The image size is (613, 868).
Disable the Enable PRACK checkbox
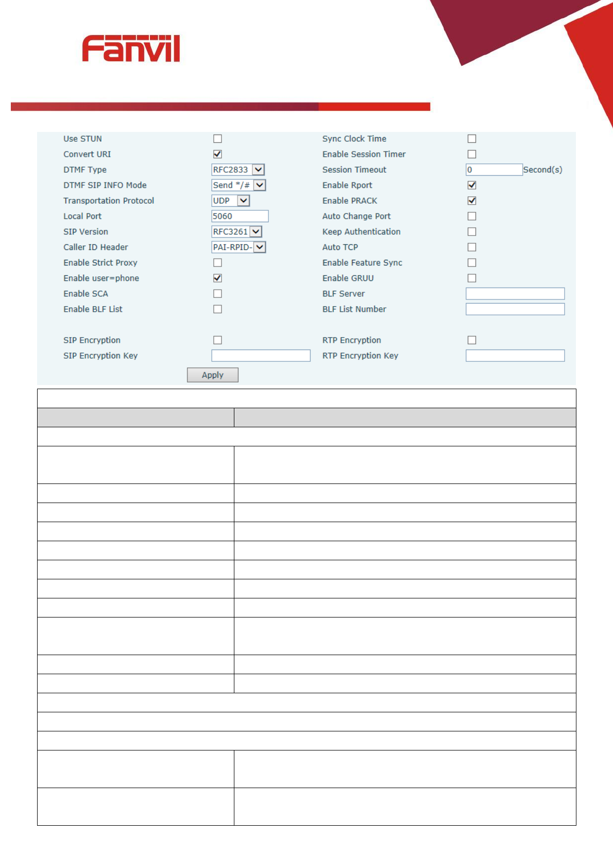pyautogui.click(x=472, y=201)
